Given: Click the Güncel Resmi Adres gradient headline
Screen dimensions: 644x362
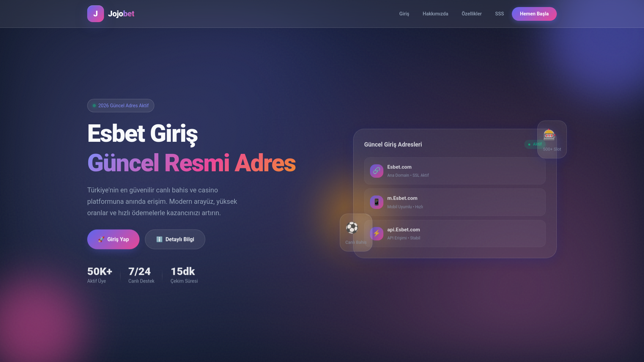Looking at the screenshot, I should [191, 163].
